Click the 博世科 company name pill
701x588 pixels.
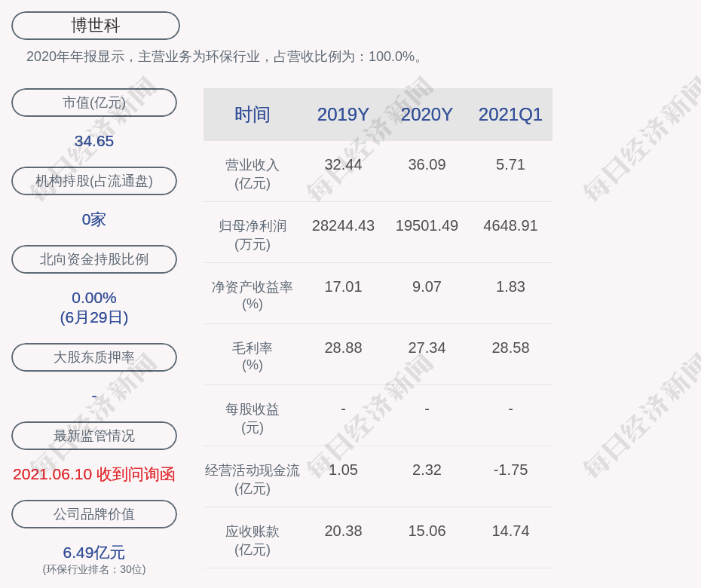pyautogui.click(x=96, y=26)
